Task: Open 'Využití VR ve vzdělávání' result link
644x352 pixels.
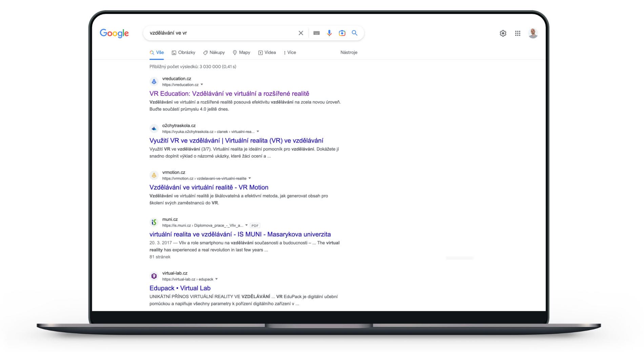Action: click(x=236, y=140)
